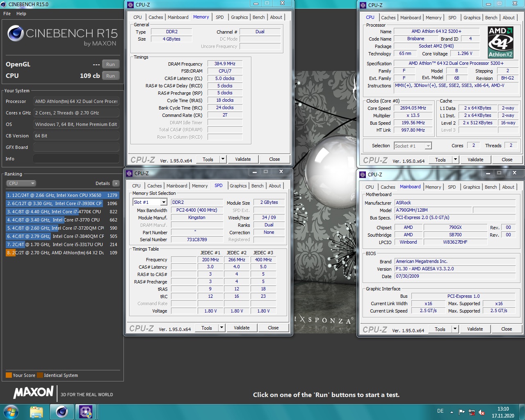Click Validate in Memory window
The image size is (525, 420).
point(243,159)
